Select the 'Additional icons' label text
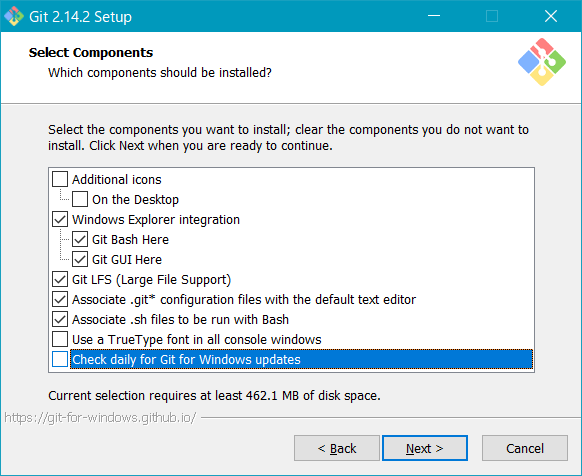Viewport: 582px width, 476px height. point(117,179)
